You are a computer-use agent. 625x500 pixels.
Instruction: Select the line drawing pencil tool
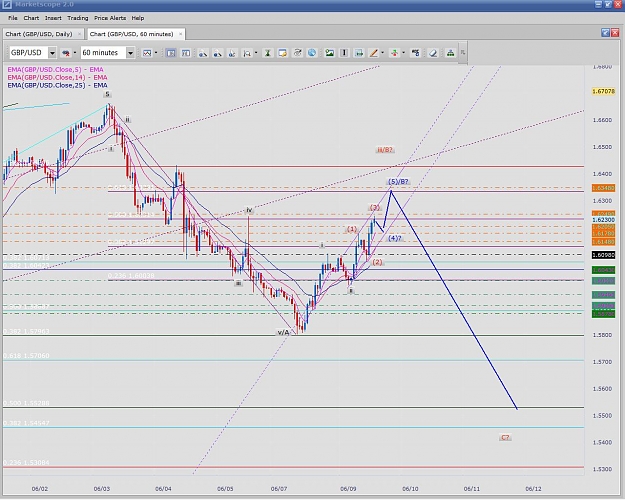pyautogui.click(x=373, y=53)
